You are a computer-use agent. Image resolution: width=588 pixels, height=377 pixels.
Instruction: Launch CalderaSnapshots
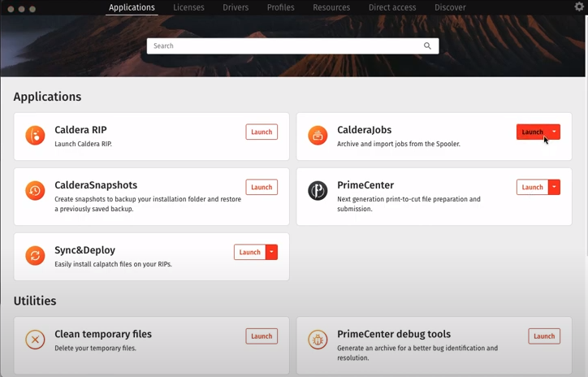point(262,187)
